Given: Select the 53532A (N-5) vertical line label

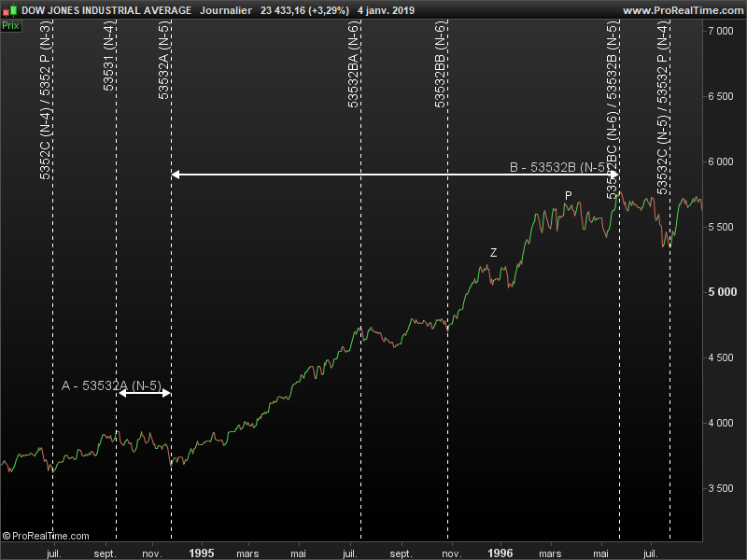Looking at the screenshot, I should (164, 60).
